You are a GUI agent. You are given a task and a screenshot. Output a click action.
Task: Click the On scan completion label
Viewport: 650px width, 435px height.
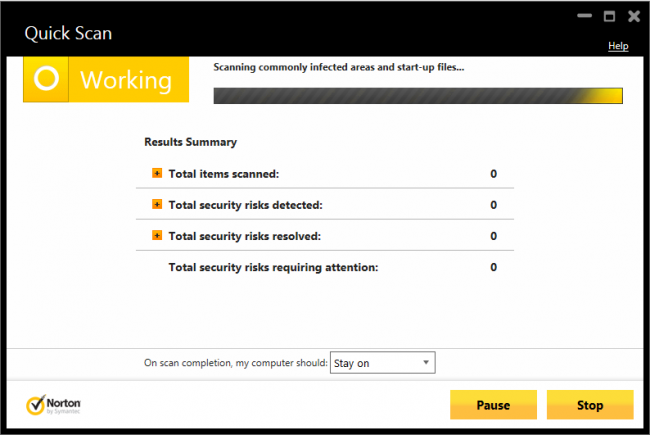point(235,363)
